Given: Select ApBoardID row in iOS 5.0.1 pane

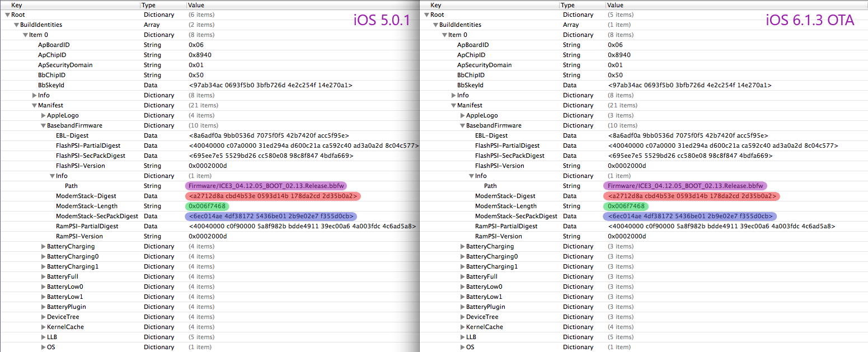Looking at the screenshot, I should pyautogui.click(x=210, y=45).
